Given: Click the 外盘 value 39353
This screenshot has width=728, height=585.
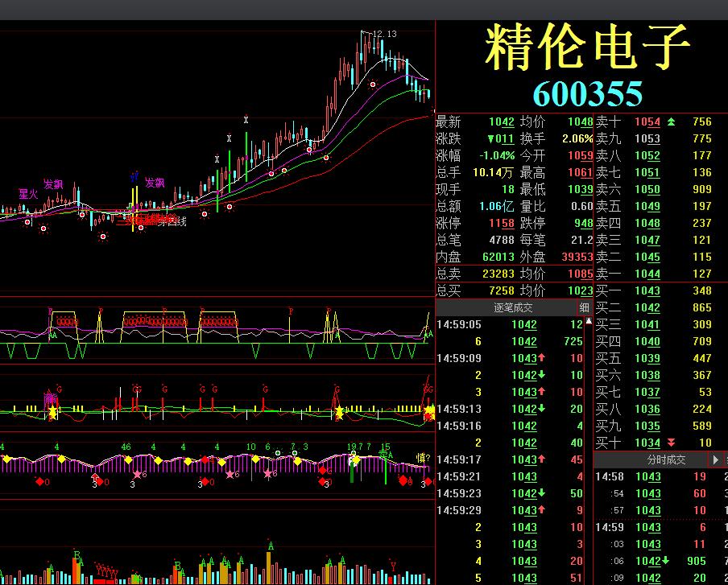Looking at the screenshot, I should (577, 257).
